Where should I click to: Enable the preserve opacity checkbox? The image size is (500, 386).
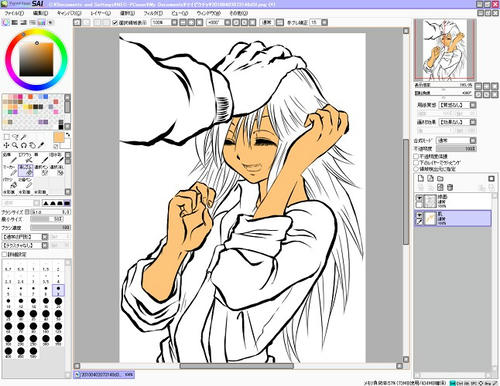(x=416, y=156)
